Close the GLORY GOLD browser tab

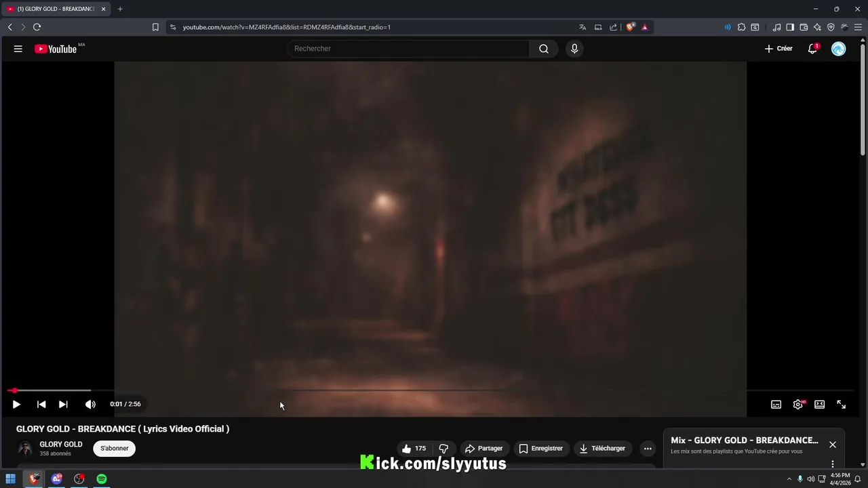point(103,9)
